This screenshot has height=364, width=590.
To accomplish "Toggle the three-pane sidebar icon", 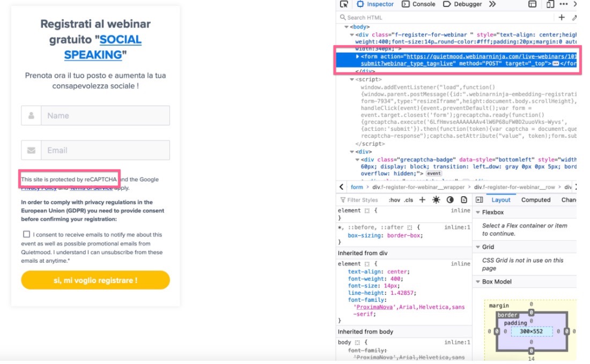I will point(480,199).
